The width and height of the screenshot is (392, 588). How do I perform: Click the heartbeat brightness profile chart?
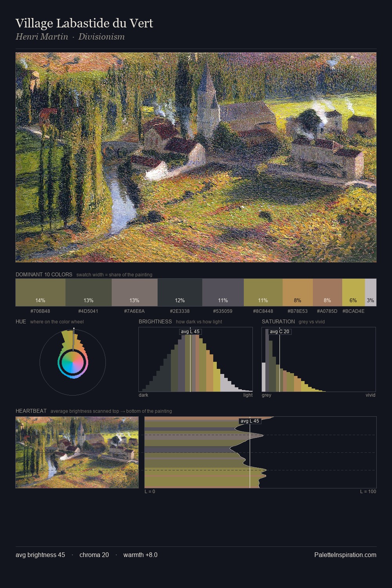[260, 452]
